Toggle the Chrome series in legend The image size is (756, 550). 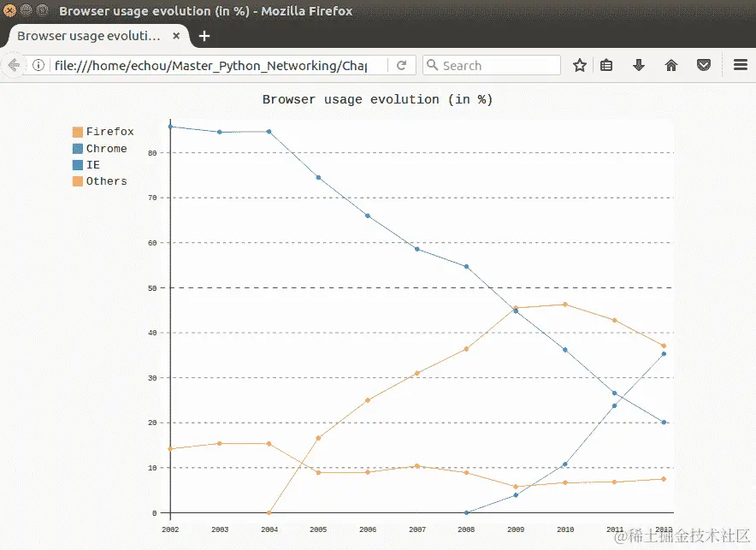pyautogui.click(x=99, y=149)
